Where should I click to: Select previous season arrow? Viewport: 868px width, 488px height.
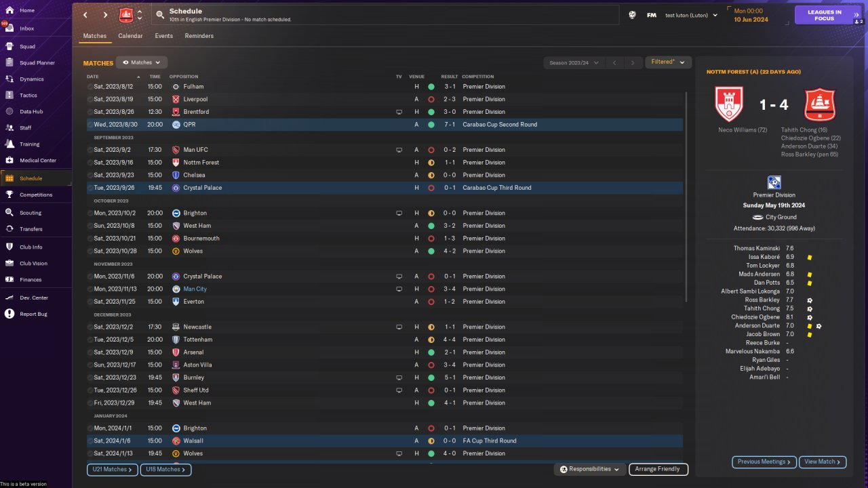(614, 62)
